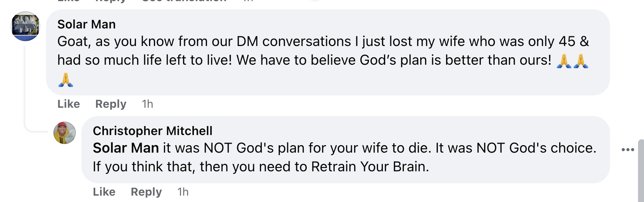
Task: Open the 1h timestamp under Christopher Mitchell's reply
Action: 183,192
